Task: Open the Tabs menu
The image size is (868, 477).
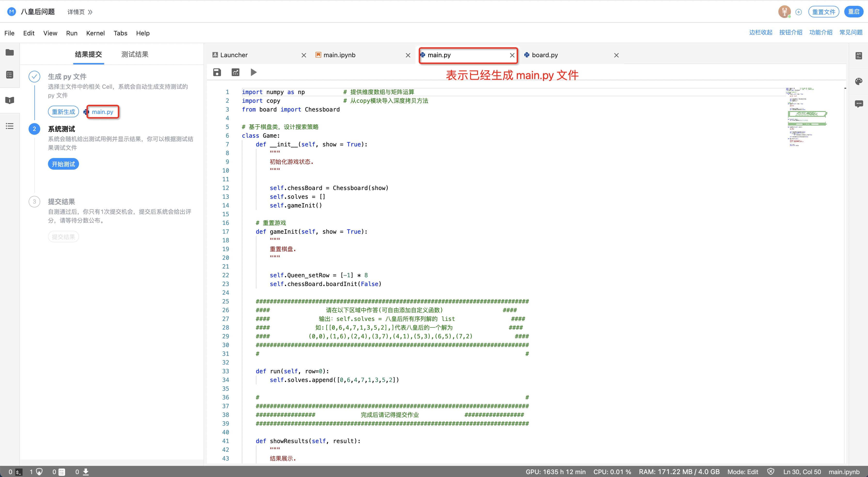Action: pyautogui.click(x=120, y=33)
